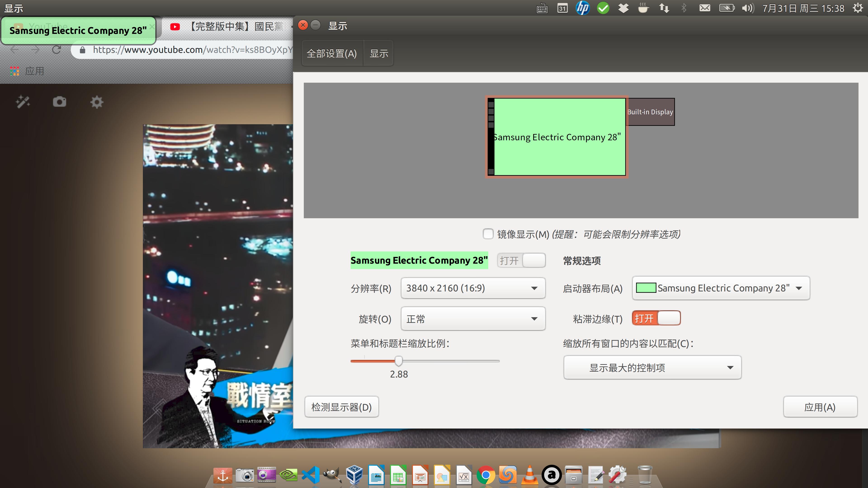The height and width of the screenshot is (488, 868).
Task: Open the battery indicator
Action: 727,8
